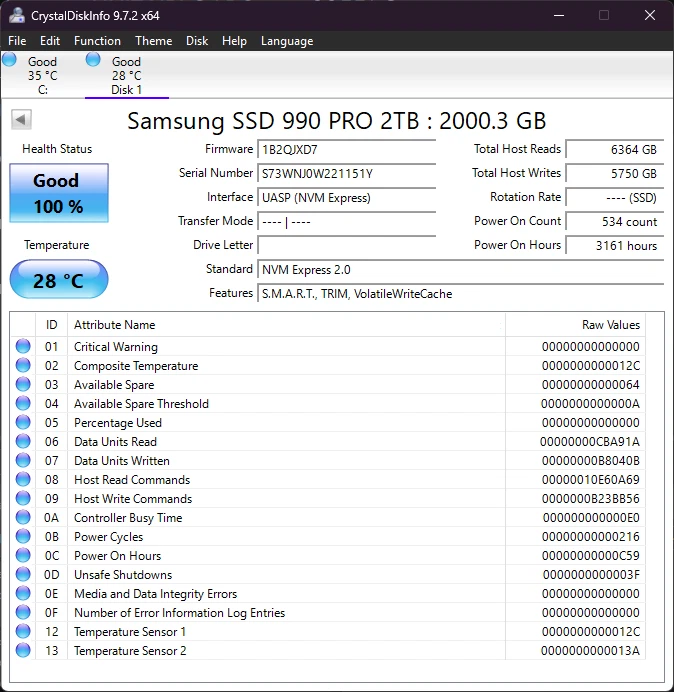
Task: Click the blue status orb for drive C:
Action: 9,60
